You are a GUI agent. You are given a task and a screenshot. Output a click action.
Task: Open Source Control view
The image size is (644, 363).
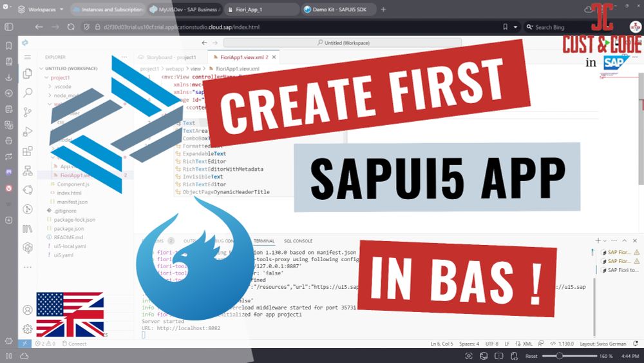28,112
